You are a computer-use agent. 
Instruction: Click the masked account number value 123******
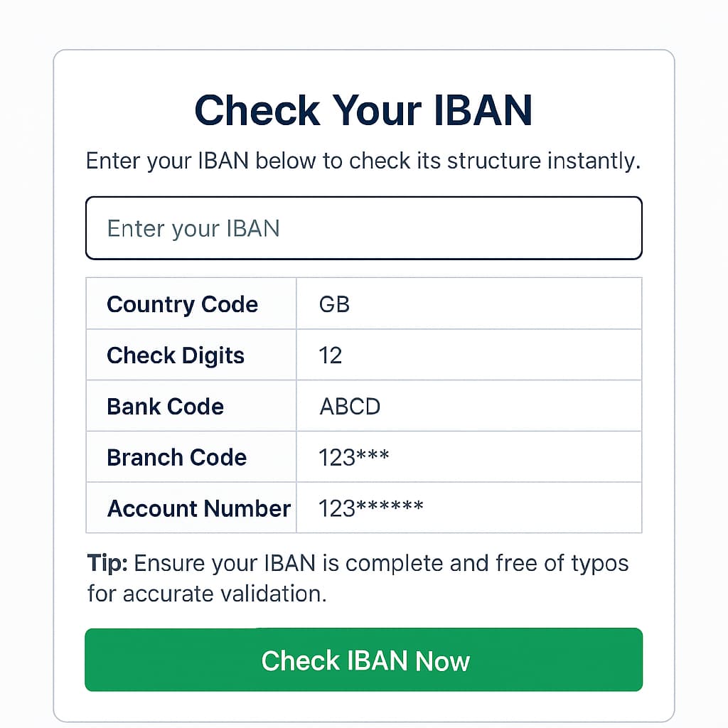(370, 508)
